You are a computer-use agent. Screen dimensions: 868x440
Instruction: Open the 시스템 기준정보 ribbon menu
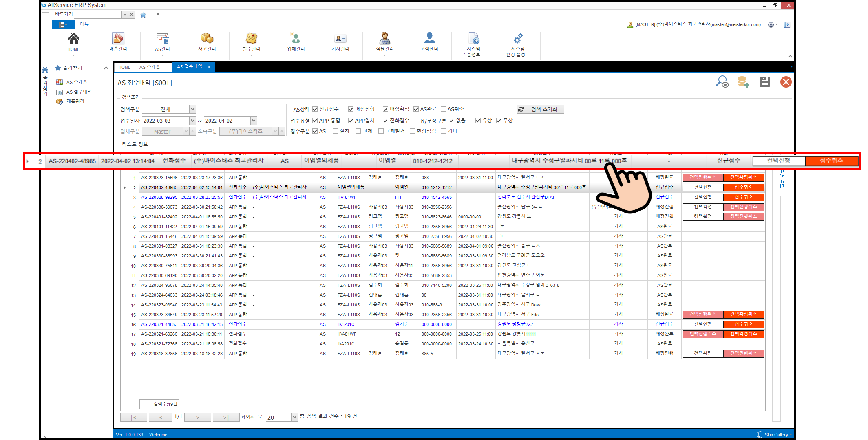pyautogui.click(x=473, y=44)
